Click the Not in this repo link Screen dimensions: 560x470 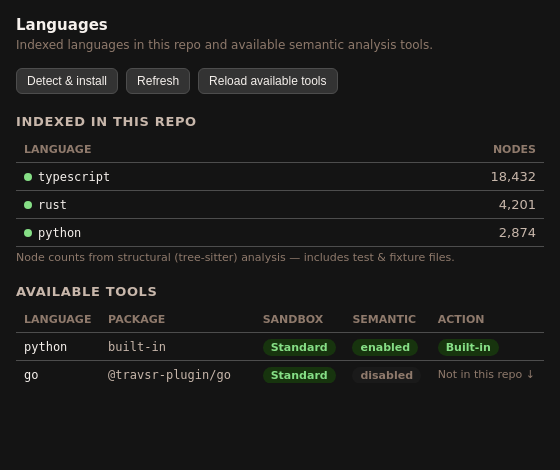click(x=486, y=374)
